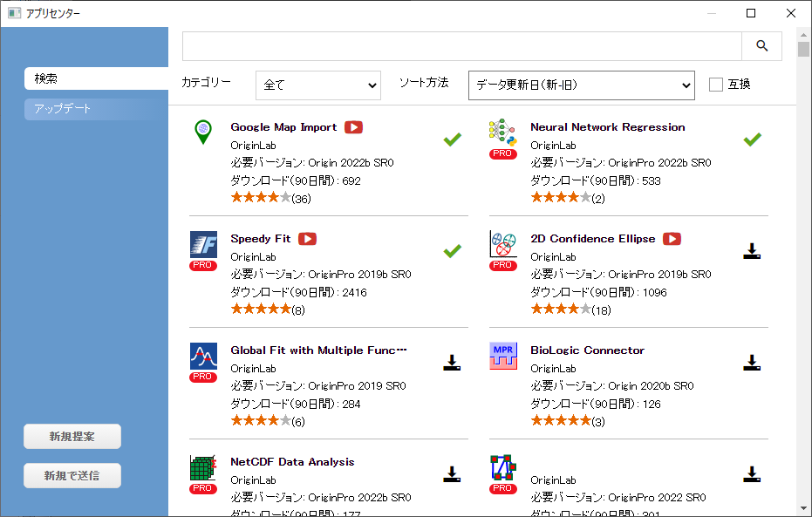Open the BioLogic Connector MPR icon
Viewport: 812px width, 517px height.
(503, 356)
